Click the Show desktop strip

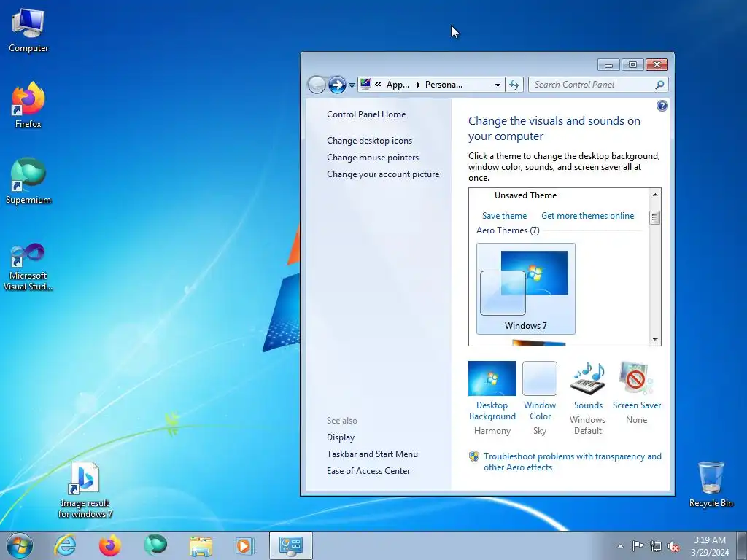[742, 545]
